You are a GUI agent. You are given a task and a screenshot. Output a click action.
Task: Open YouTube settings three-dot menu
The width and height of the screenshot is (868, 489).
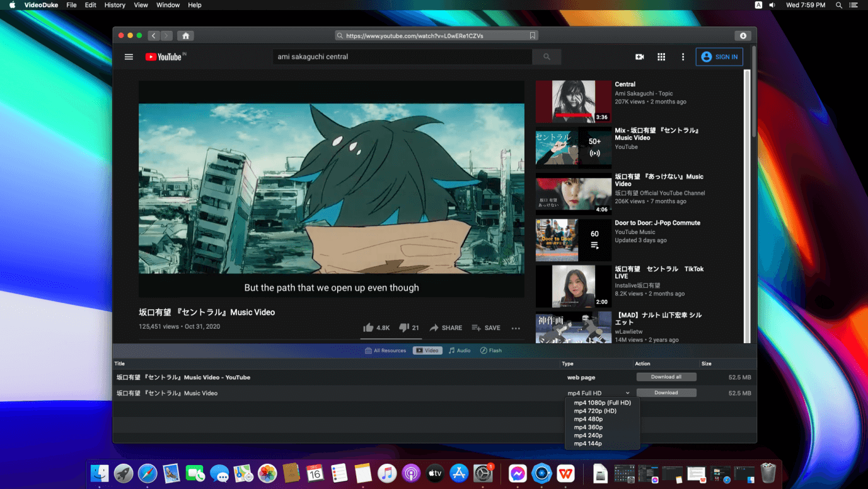pos(683,57)
